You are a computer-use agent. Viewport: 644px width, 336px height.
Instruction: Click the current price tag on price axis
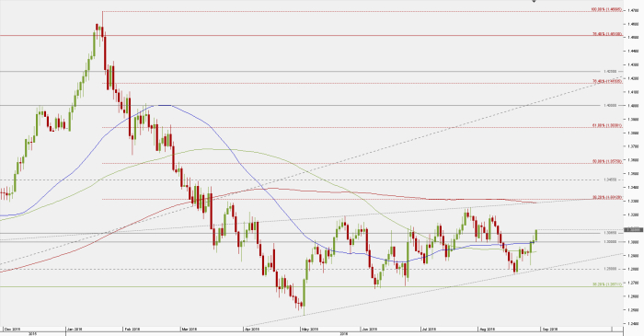tap(633, 229)
